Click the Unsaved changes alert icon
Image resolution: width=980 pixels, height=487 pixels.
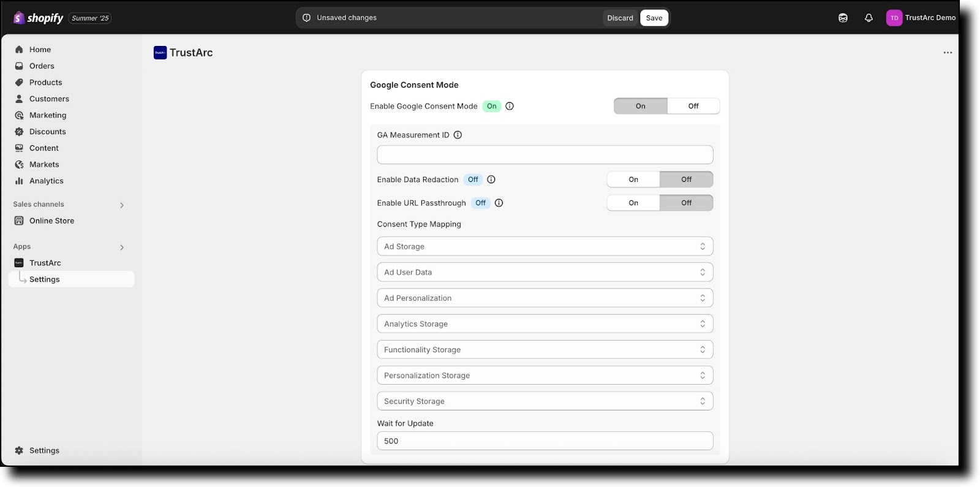point(307,18)
